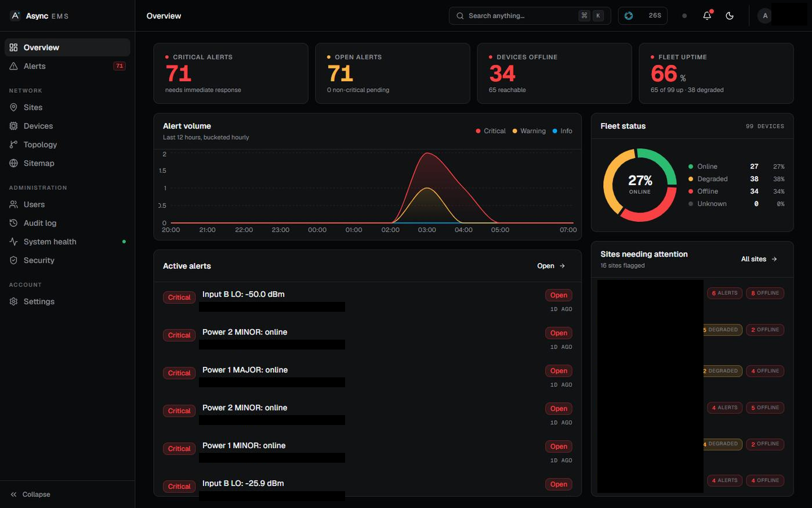Open Topology via its branch icon
Image resolution: width=812 pixels, height=508 pixels.
point(13,145)
